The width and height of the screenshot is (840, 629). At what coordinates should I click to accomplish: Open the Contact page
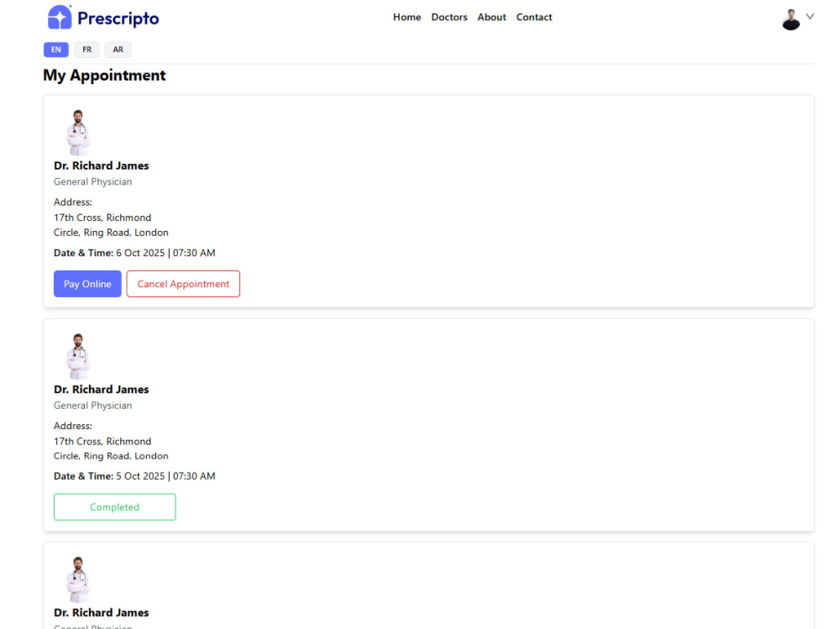[x=533, y=17]
